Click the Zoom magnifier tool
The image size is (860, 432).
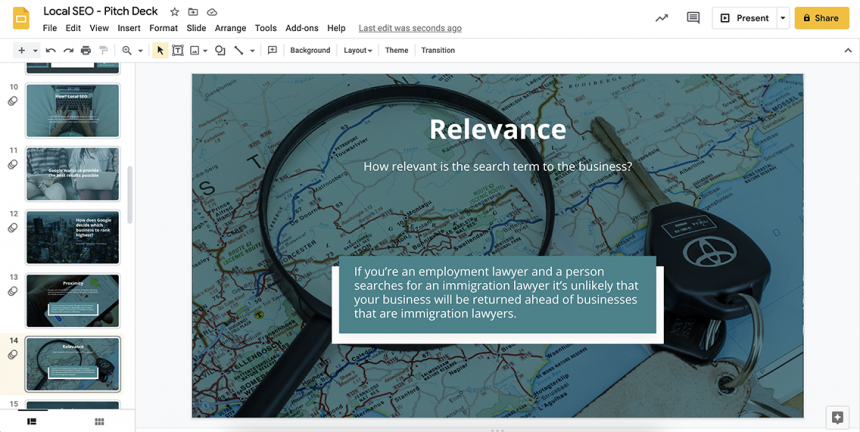coord(127,50)
